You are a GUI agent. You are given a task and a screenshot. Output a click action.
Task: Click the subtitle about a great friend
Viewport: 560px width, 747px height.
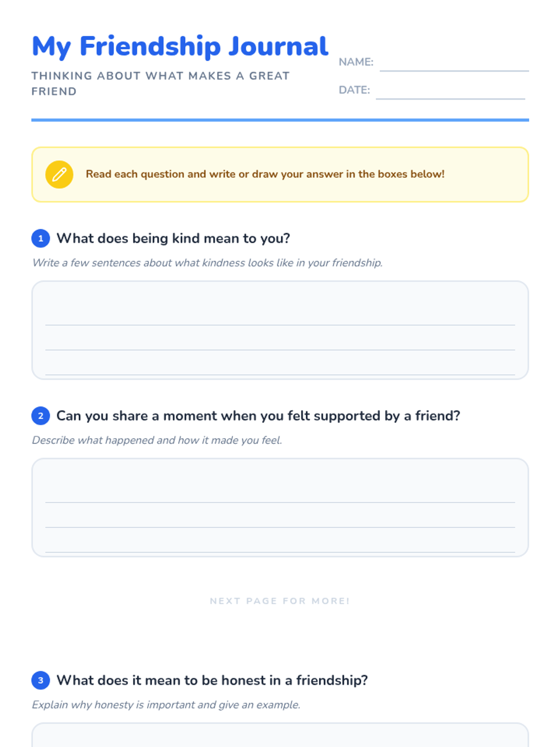[x=161, y=84]
